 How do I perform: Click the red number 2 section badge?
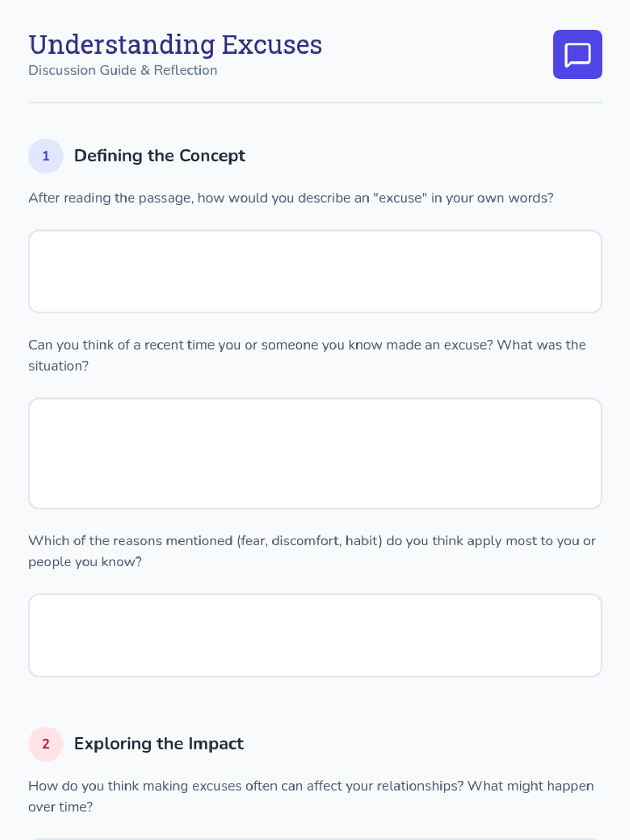tap(46, 744)
